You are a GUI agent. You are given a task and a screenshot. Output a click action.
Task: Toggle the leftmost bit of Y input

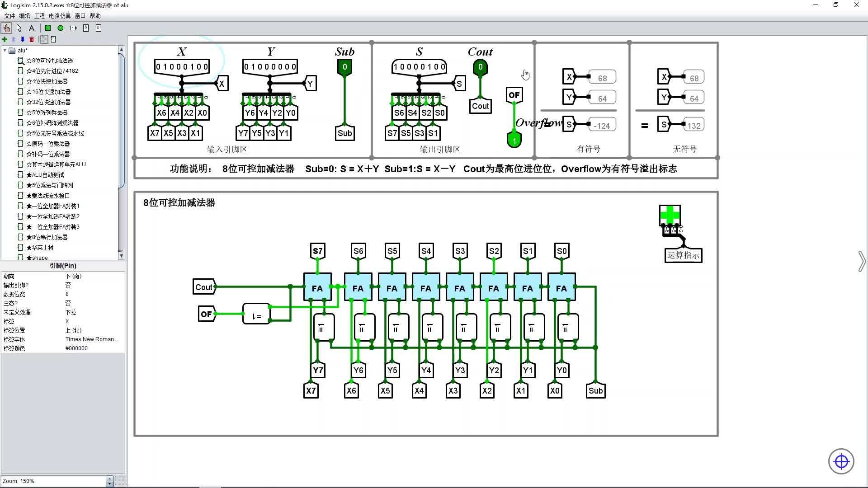(x=246, y=67)
